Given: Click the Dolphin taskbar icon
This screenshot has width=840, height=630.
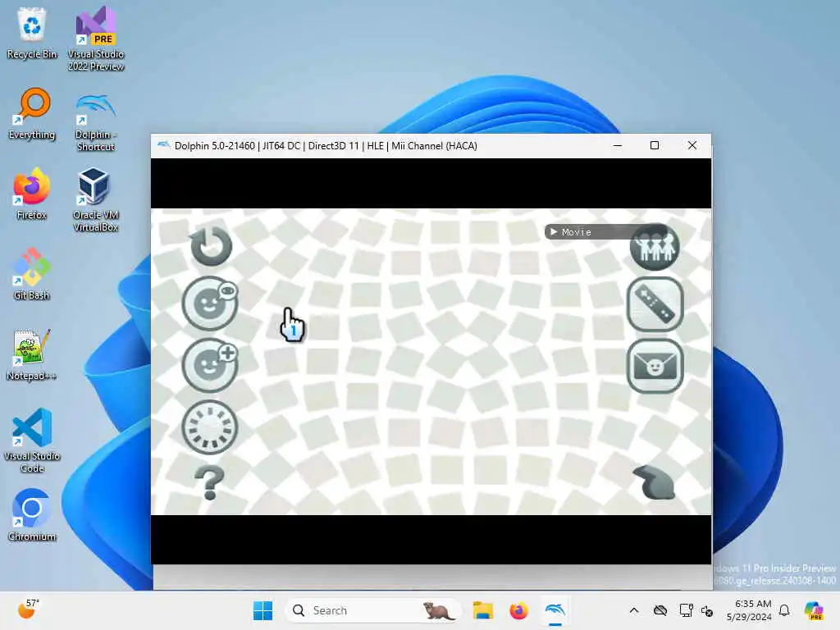Looking at the screenshot, I should click(x=555, y=610).
